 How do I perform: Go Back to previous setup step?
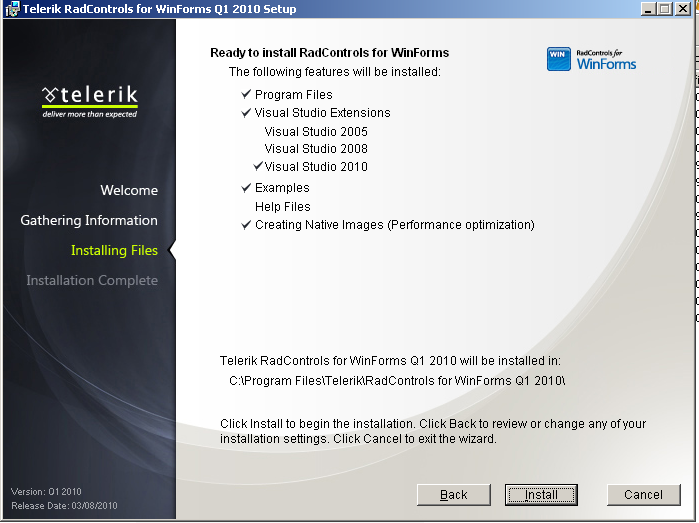(x=453, y=494)
